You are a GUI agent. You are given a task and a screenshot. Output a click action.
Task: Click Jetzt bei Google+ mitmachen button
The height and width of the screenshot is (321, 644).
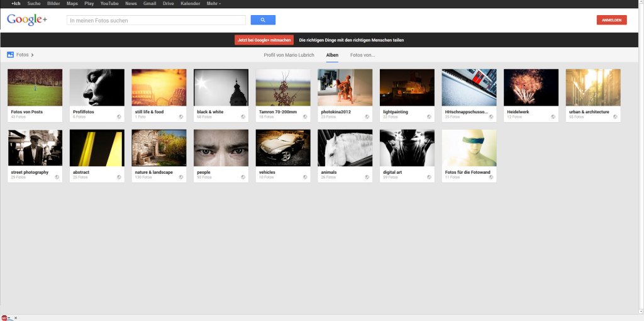264,40
